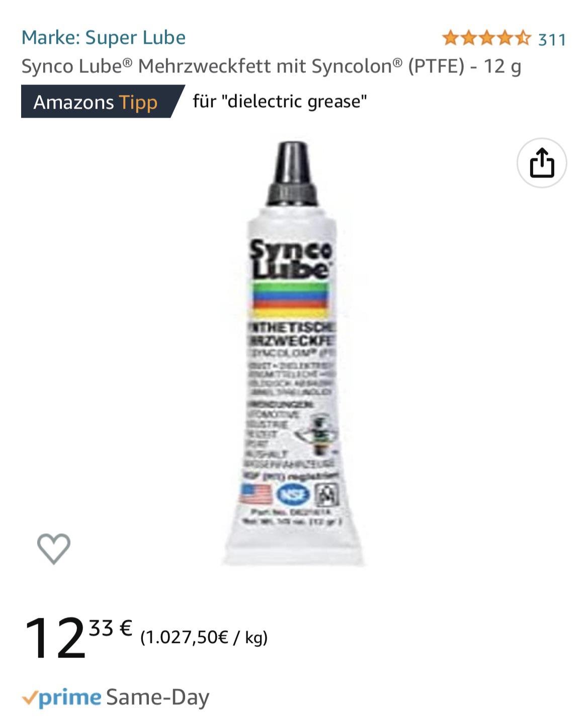Viewport: 588px width, 719px height.
Task: Click the black cap of the tube
Action: tap(292, 174)
